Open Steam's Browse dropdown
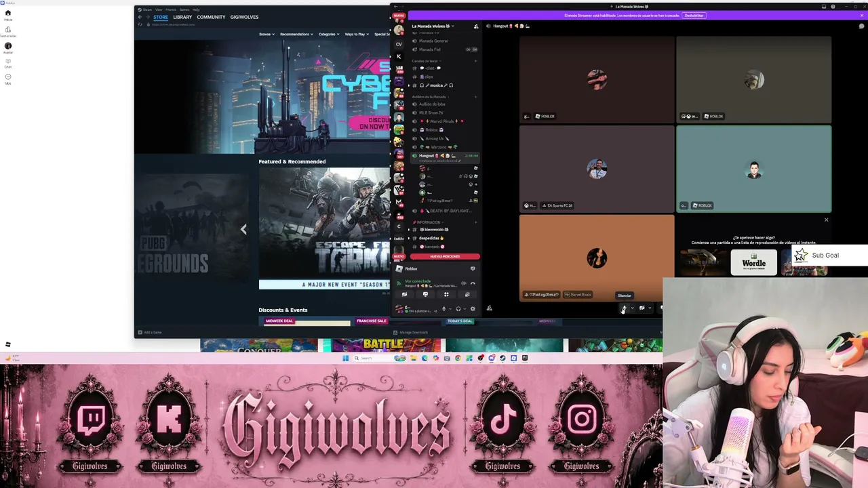 pyautogui.click(x=267, y=34)
